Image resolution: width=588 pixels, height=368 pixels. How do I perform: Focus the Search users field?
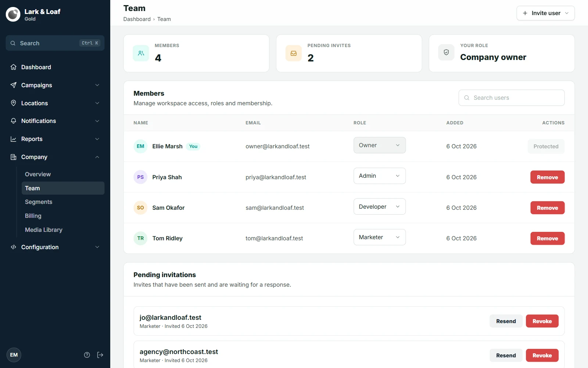[511, 98]
